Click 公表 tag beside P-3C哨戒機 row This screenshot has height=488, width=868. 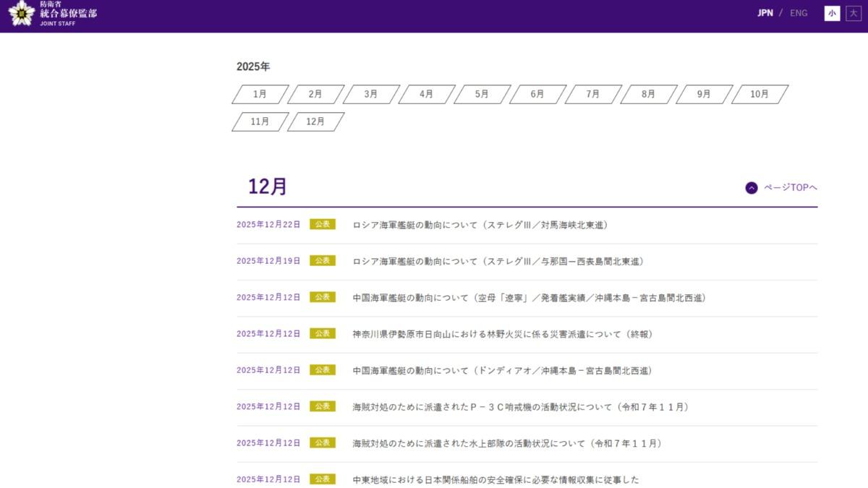[323, 406]
